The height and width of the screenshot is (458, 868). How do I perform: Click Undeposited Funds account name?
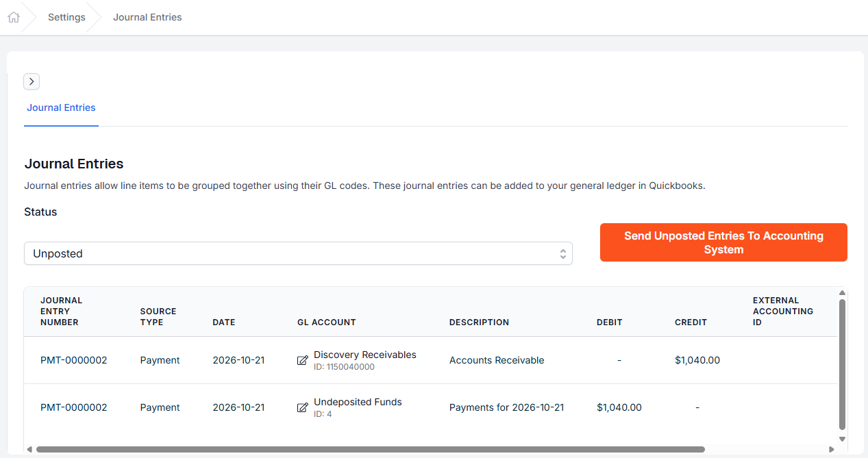358,402
